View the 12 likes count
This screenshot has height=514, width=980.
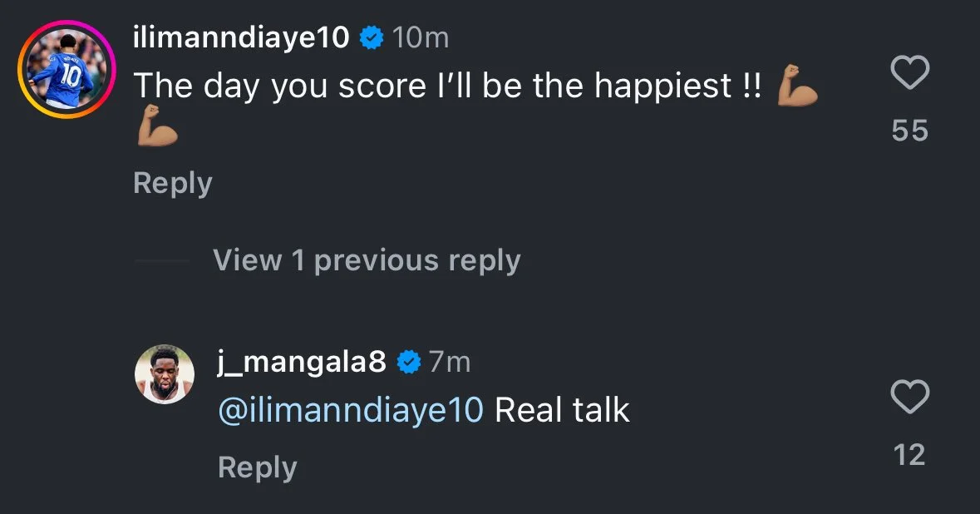click(909, 454)
